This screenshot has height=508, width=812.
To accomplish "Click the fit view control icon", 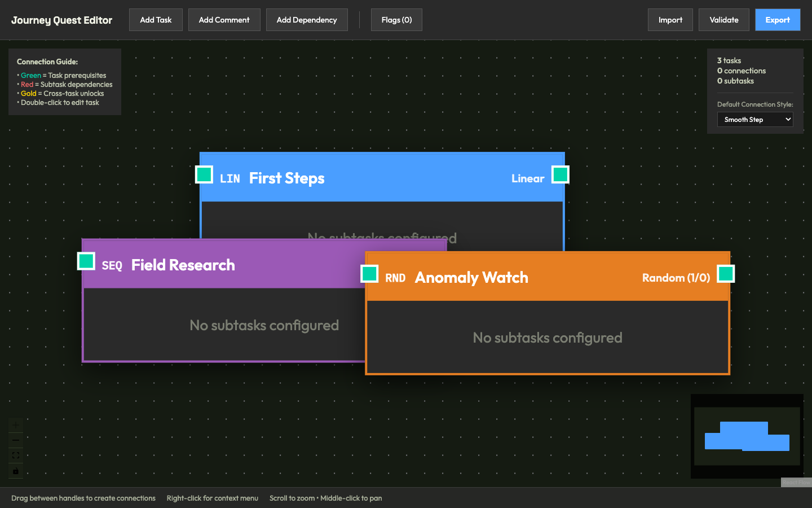I will 16,456.
